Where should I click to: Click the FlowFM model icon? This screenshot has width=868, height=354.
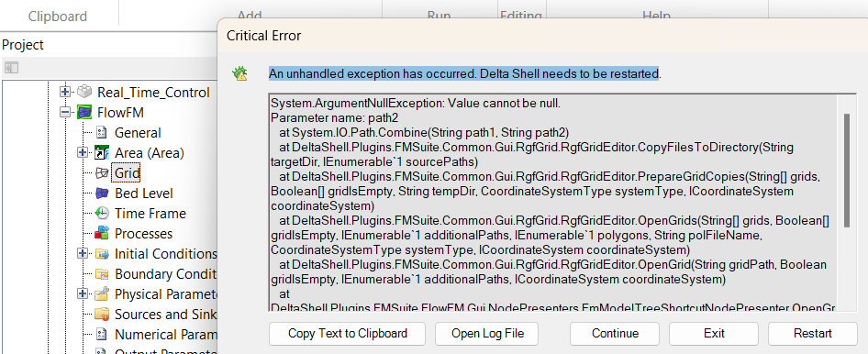(x=84, y=112)
